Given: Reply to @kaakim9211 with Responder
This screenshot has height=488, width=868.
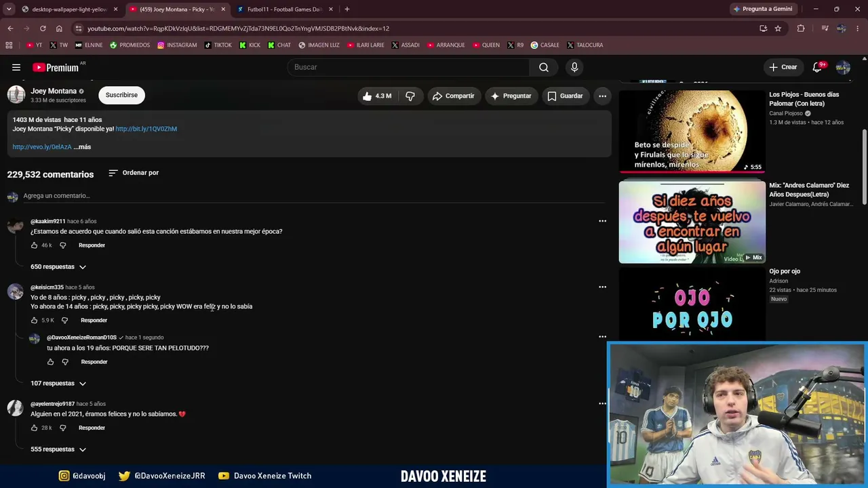Looking at the screenshot, I should pyautogui.click(x=92, y=245).
